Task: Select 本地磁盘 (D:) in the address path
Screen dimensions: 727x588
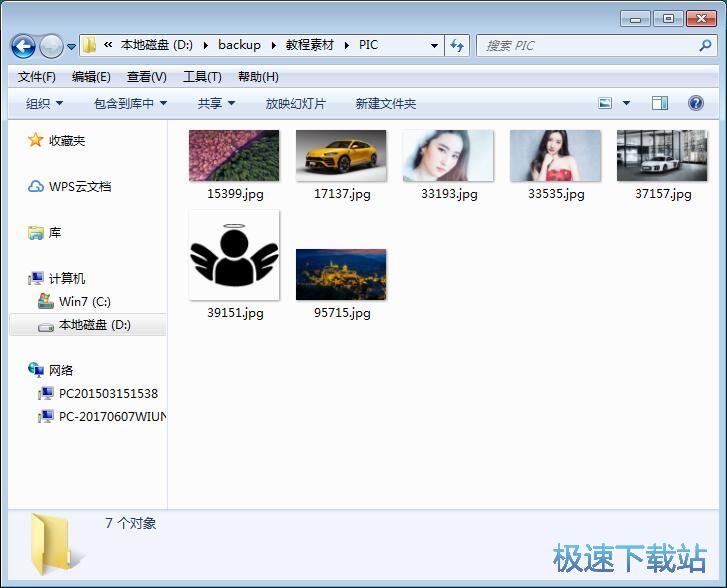Action: [x=157, y=45]
